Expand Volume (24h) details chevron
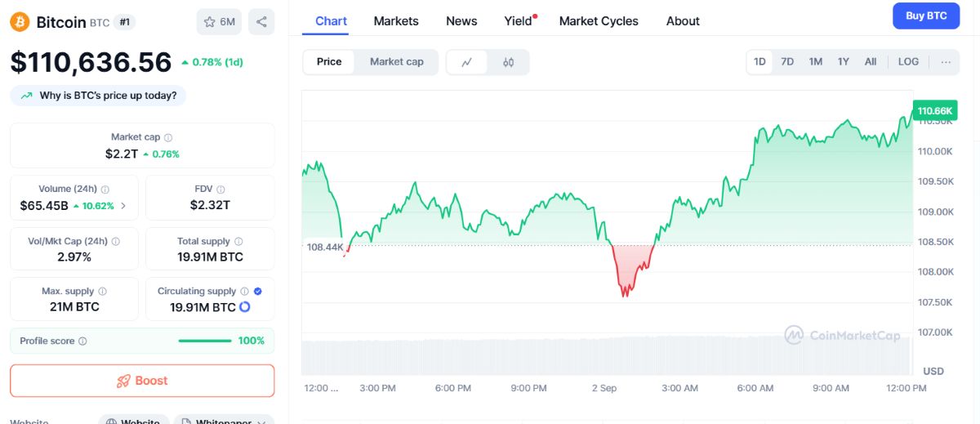 (123, 206)
